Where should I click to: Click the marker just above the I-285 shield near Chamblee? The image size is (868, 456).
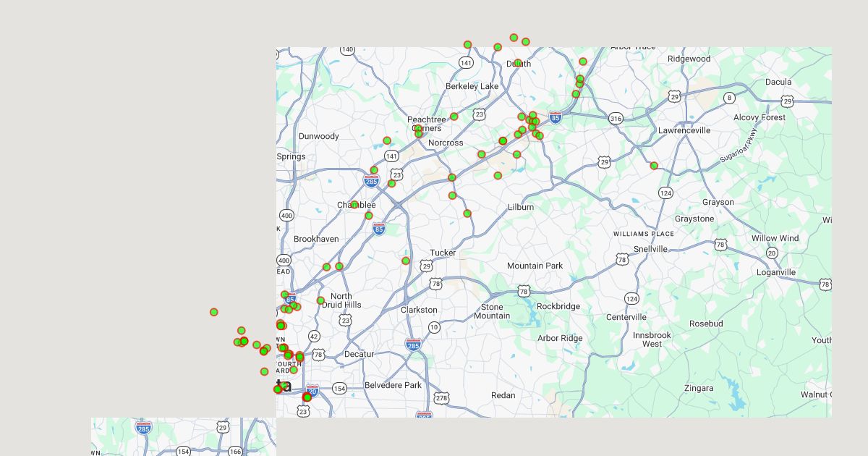[374, 170]
